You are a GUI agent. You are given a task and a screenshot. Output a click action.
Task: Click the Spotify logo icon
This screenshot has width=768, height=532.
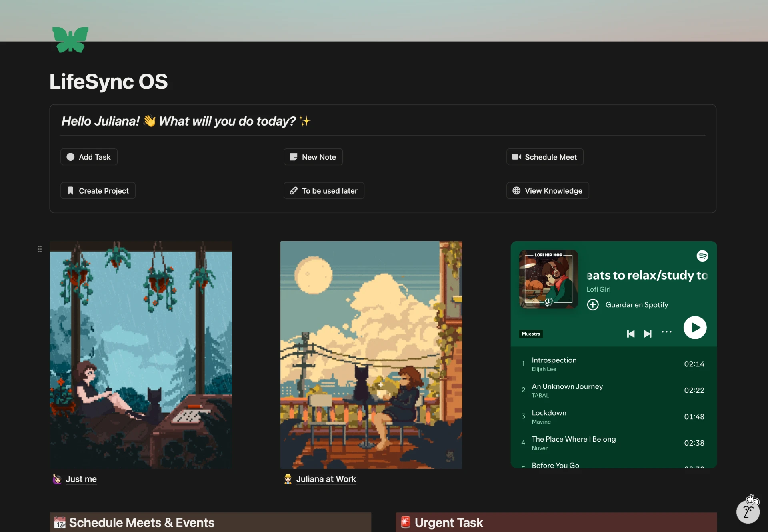[702, 256]
